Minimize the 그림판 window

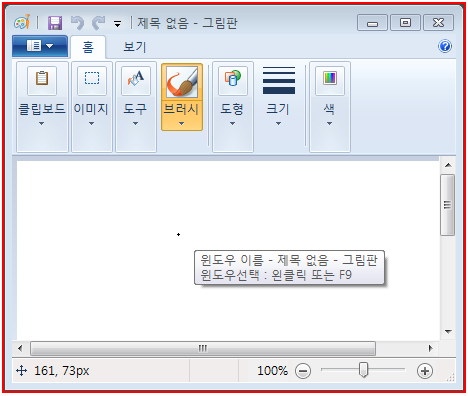tap(372, 23)
